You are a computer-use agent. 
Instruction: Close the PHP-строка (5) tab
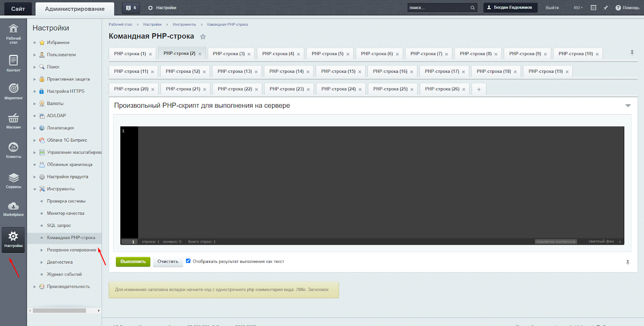tap(348, 54)
